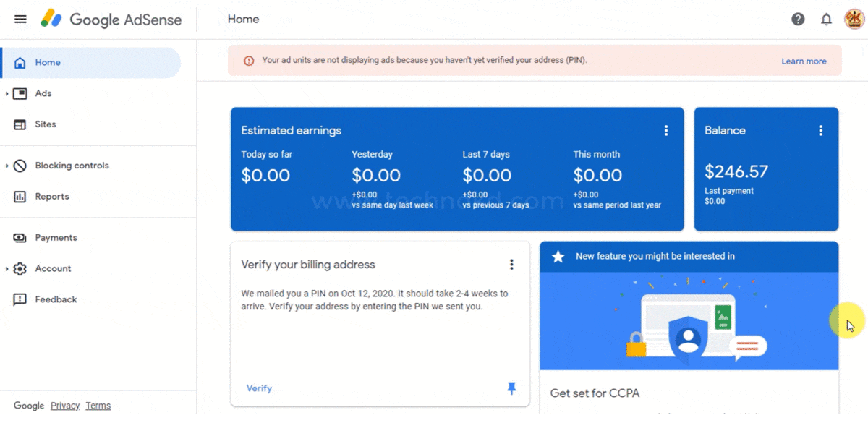Viewport: 868px width, 423px height.
Task: Expand the Account sidebar section arrow
Action: (7, 269)
